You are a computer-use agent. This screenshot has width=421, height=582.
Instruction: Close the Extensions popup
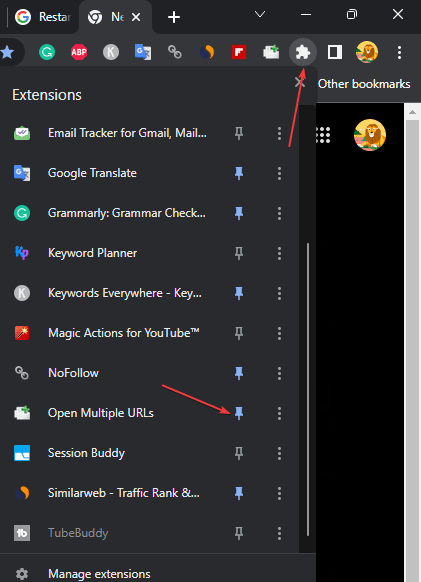pos(299,82)
